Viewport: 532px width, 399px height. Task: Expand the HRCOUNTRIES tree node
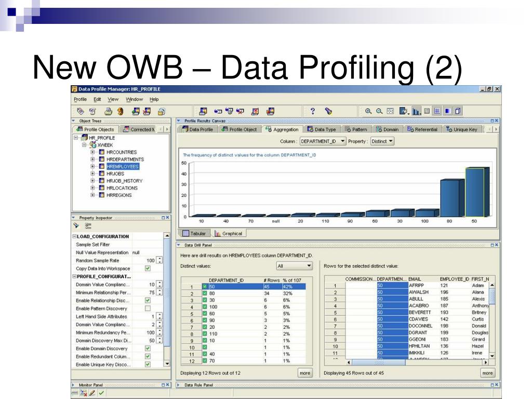(92, 152)
